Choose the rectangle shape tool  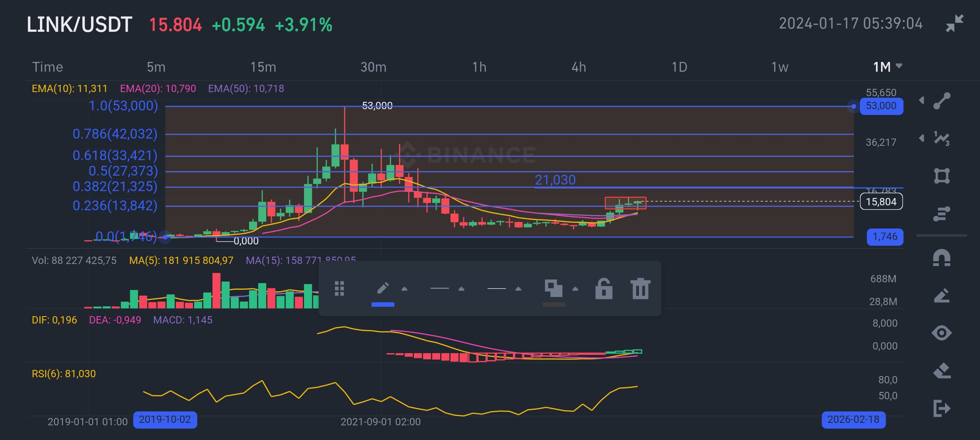[942, 176]
